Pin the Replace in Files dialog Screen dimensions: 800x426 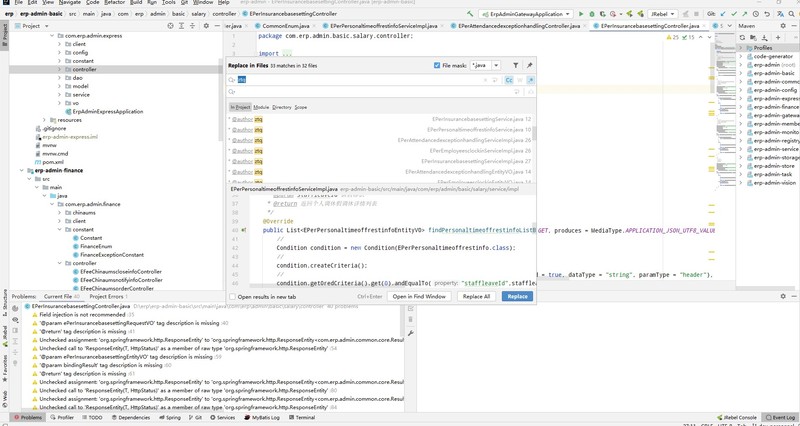tap(530, 65)
